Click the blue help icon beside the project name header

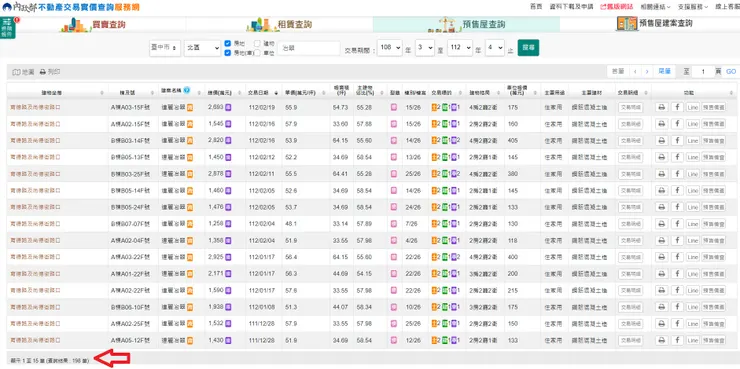[187, 90]
